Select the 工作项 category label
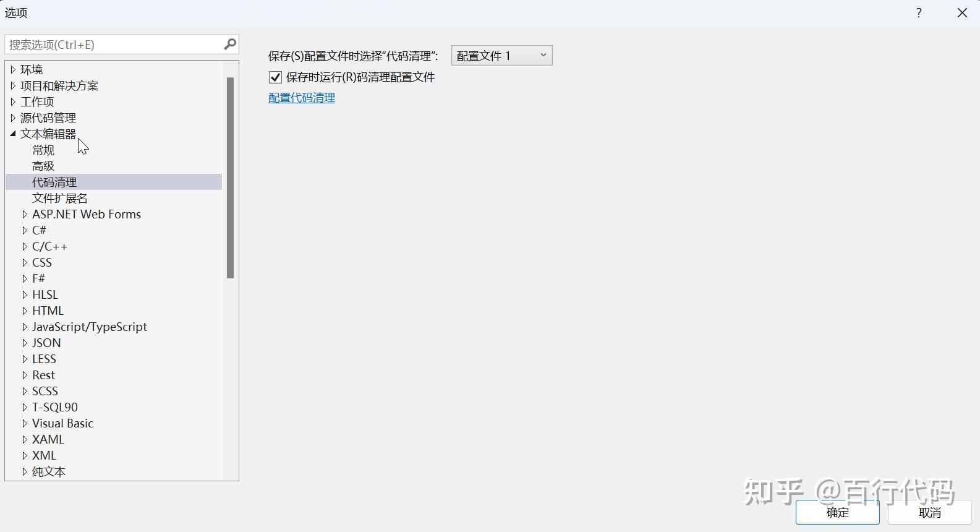This screenshot has width=980, height=532. click(37, 101)
